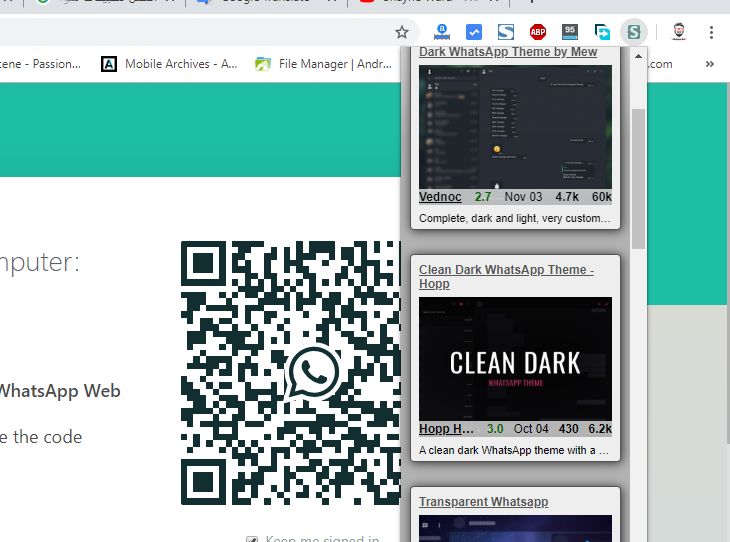
Task: Open the AdBlock Plus (ABP) extension
Action: point(538,32)
